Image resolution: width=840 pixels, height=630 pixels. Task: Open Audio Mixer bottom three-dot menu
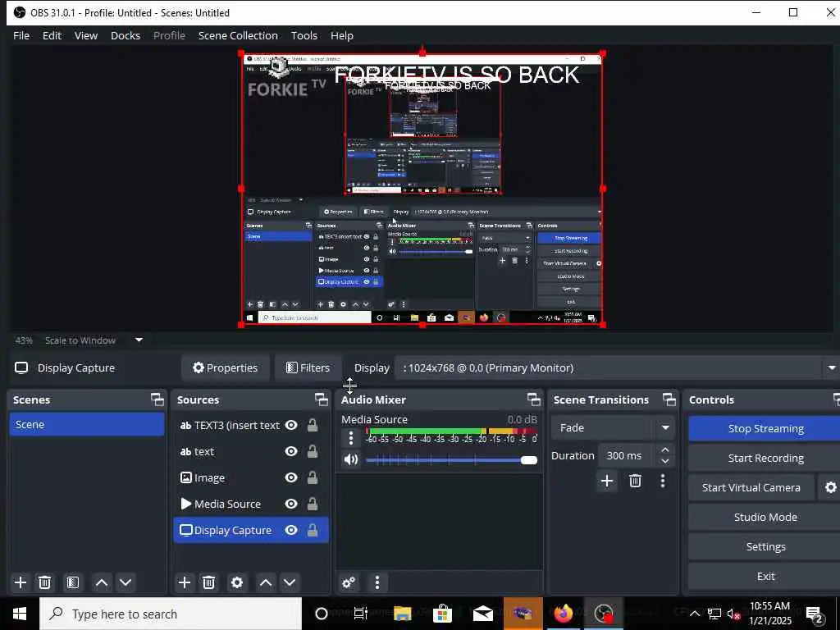click(x=377, y=582)
